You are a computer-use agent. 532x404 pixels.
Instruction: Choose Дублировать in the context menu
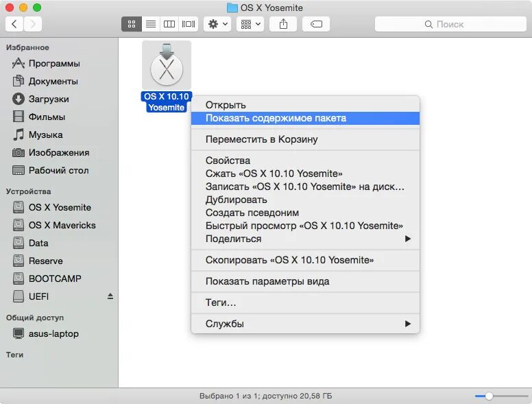[305, 200]
